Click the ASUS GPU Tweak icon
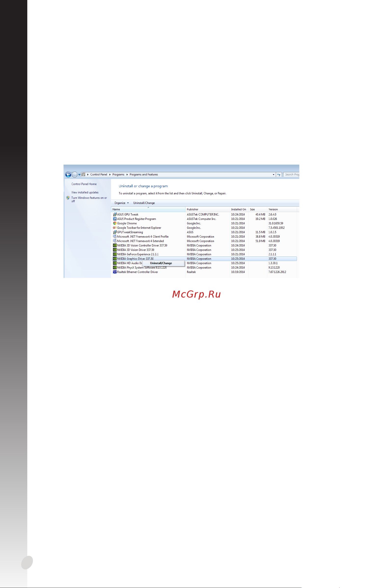The width and height of the screenshot is (390, 588). [x=115, y=215]
